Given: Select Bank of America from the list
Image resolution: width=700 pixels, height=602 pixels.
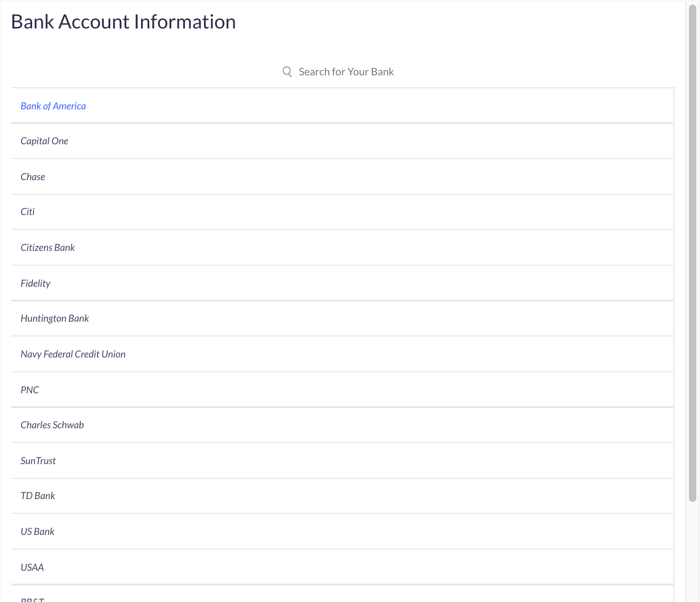Looking at the screenshot, I should pyautogui.click(x=342, y=106).
